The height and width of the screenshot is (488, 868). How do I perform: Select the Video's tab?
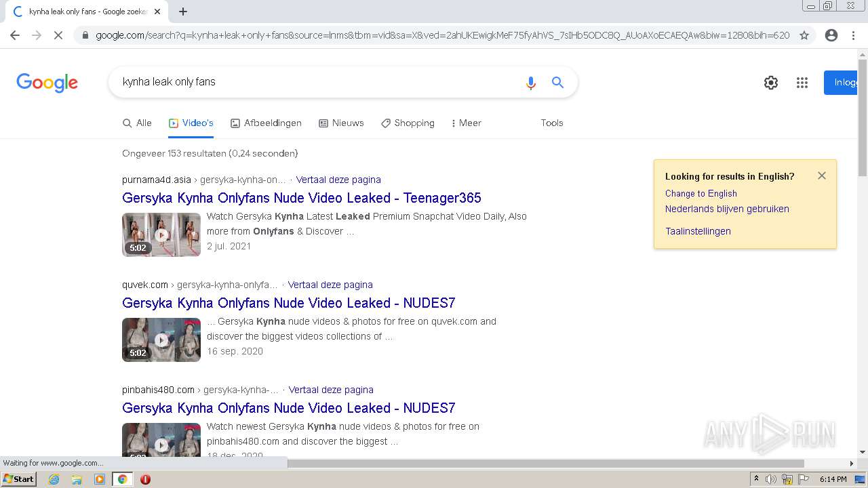coord(191,123)
